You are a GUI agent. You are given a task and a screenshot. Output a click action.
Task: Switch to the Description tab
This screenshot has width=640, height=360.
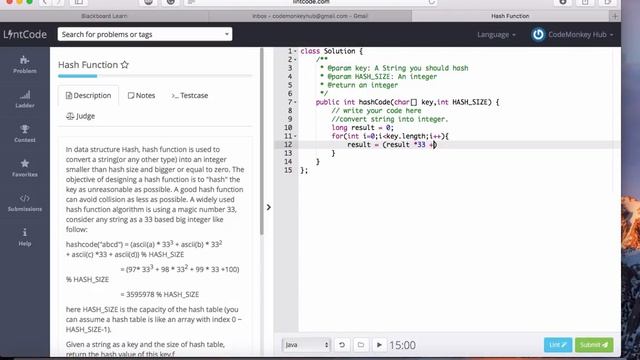[x=88, y=96]
